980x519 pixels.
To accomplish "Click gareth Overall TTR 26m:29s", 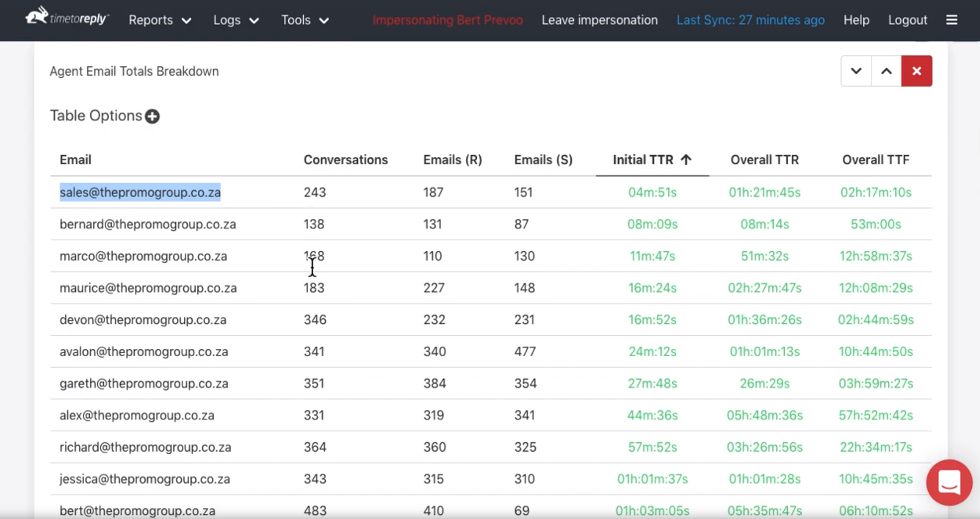I will tap(764, 383).
